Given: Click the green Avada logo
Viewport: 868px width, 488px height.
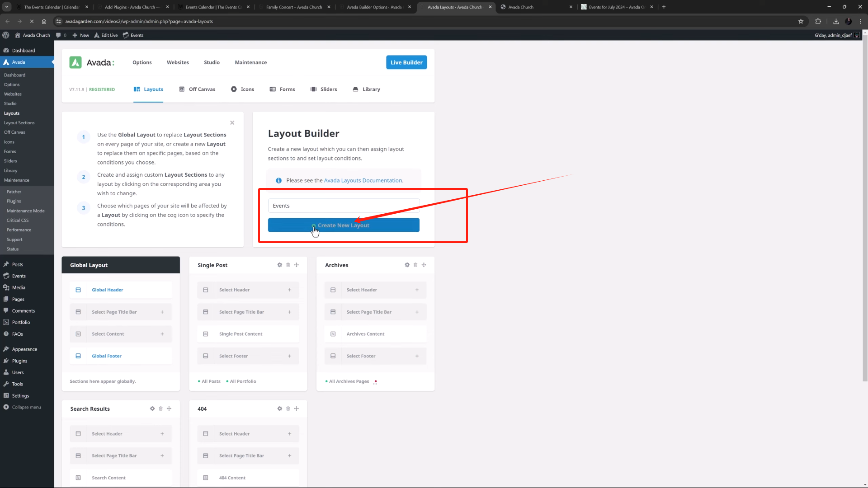Looking at the screenshot, I should click(75, 62).
